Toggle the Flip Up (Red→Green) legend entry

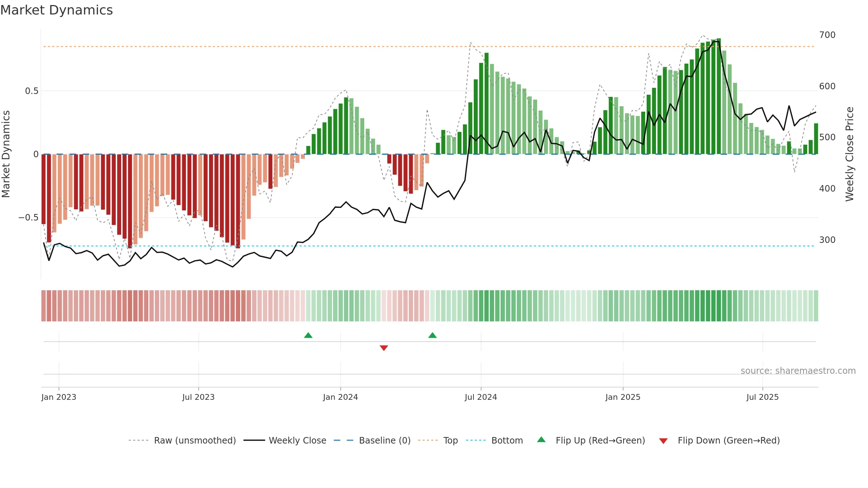(591, 440)
